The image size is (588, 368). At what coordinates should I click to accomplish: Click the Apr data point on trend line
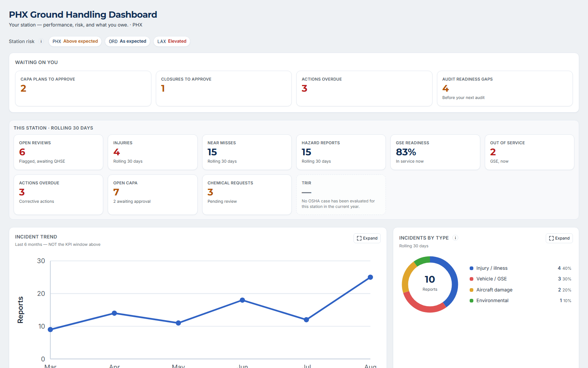coord(114,313)
